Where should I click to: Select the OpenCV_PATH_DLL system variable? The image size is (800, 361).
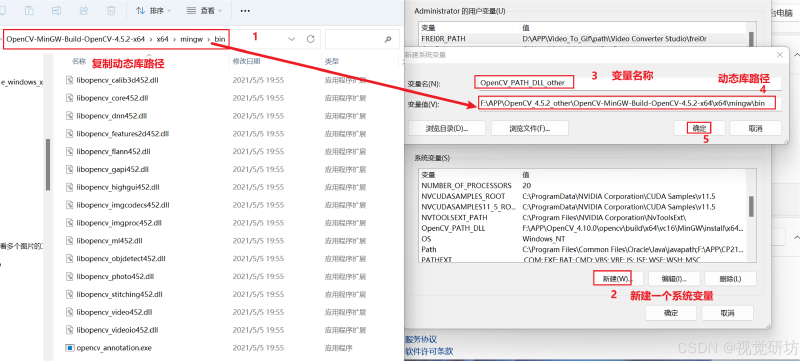583,228
